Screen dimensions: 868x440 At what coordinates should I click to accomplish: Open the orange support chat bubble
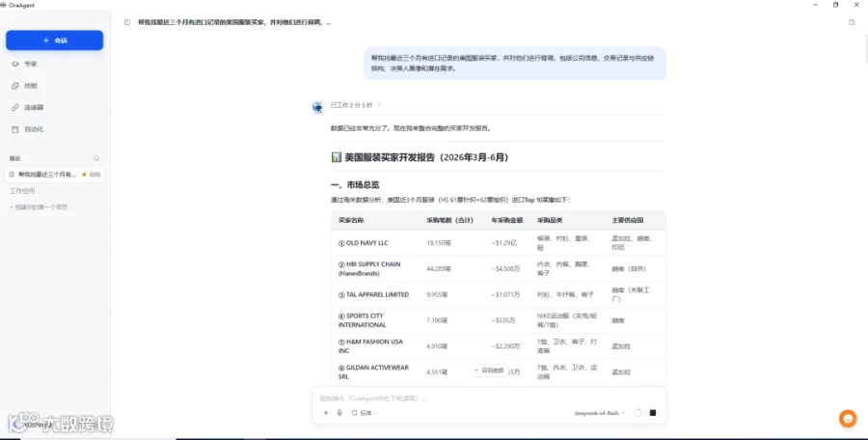coord(848,419)
